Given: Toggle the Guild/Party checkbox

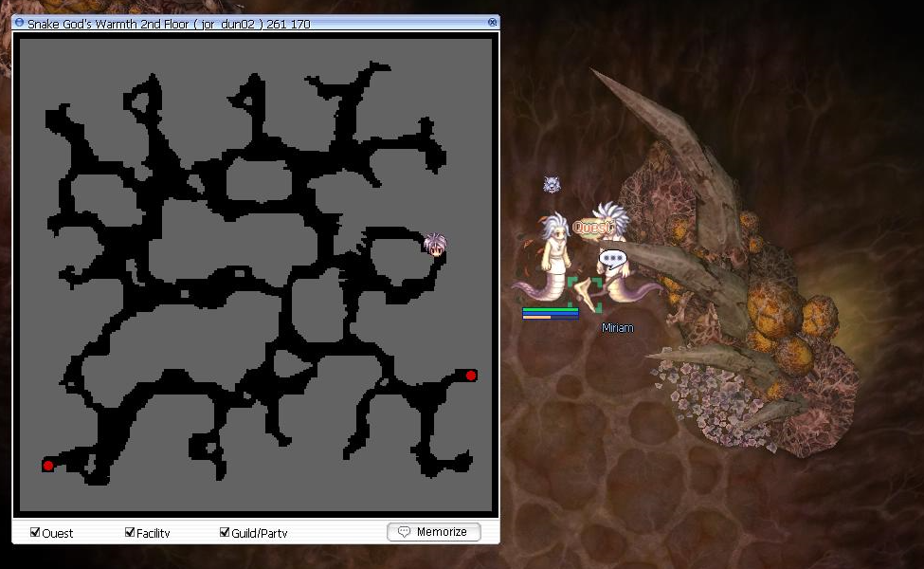Looking at the screenshot, I should point(225,532).
